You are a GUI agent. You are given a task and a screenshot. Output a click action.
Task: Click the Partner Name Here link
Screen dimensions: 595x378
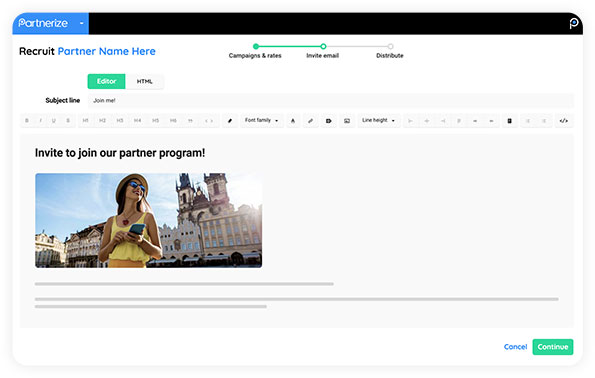[107, 51]
